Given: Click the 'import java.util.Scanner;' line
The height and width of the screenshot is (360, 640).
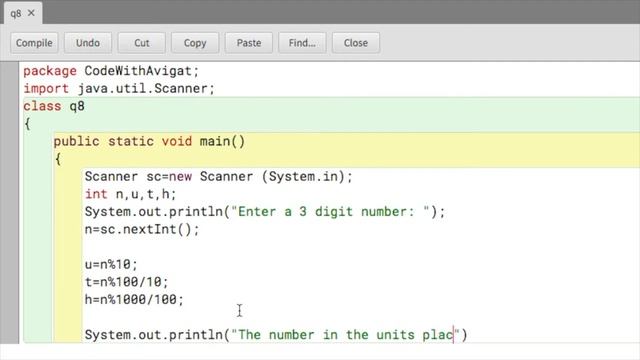Looking at the screenshot, I should tap(119, 89).
